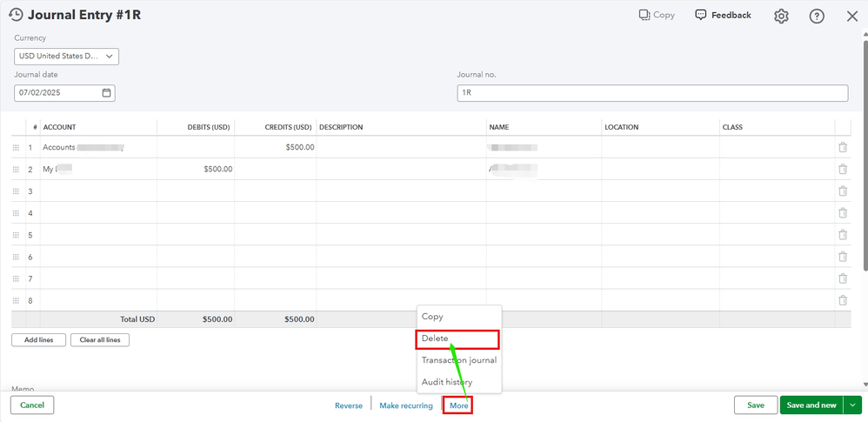Screen dimensions: 868x422
Task: Click the Cancel button
Action: (x=32, y=405)
